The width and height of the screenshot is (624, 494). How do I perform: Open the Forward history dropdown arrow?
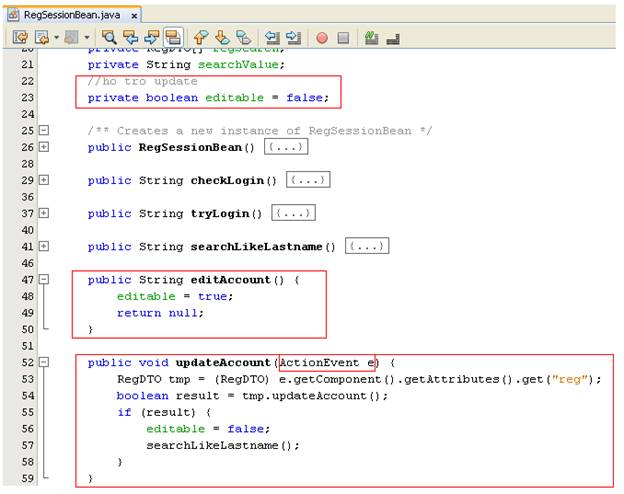[x=86, y=37]
